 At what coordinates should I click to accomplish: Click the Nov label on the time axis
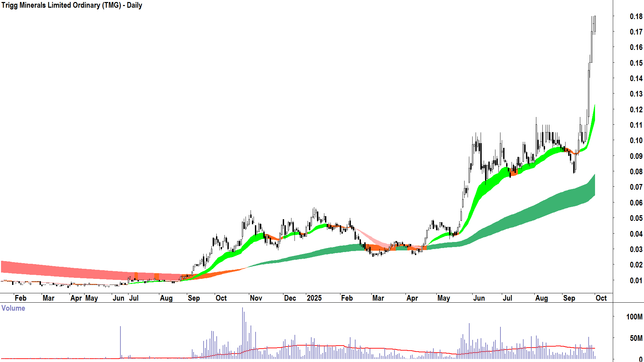coord(256,298)
